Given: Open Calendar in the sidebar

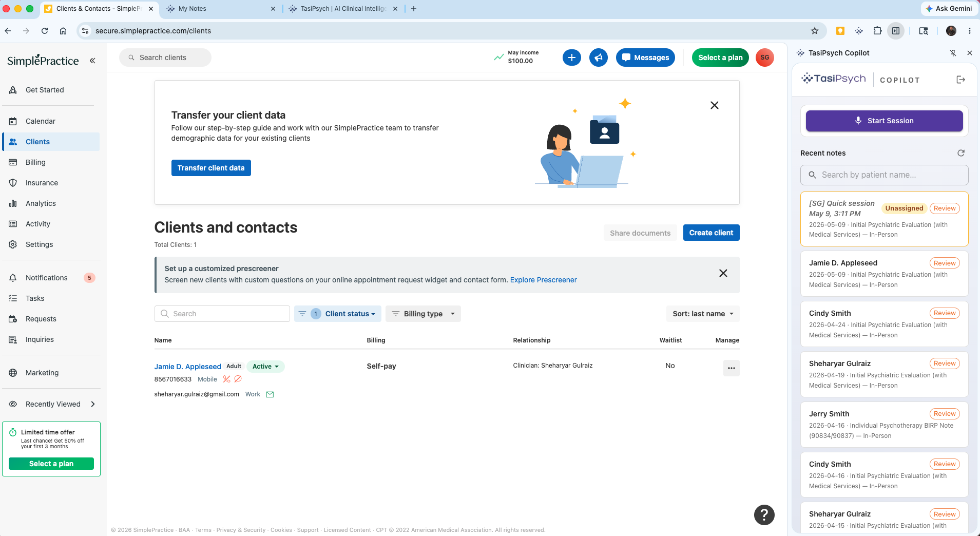Looking at the screenshot, I should tap(51, 121).
